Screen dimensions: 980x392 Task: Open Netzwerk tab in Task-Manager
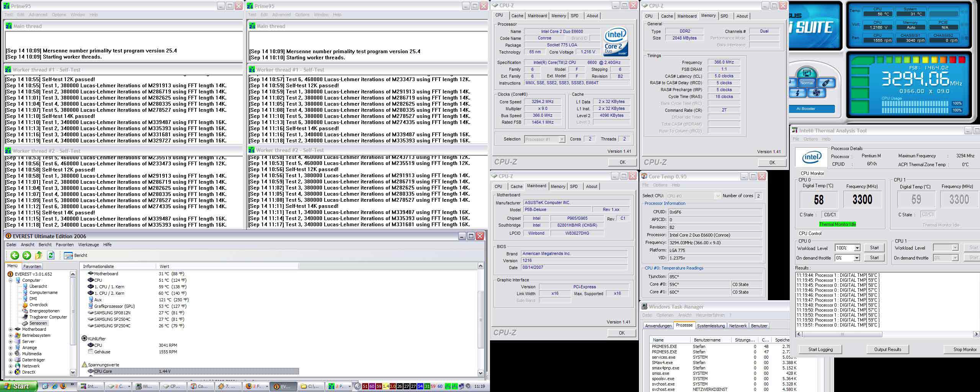[x=738, y=326]
